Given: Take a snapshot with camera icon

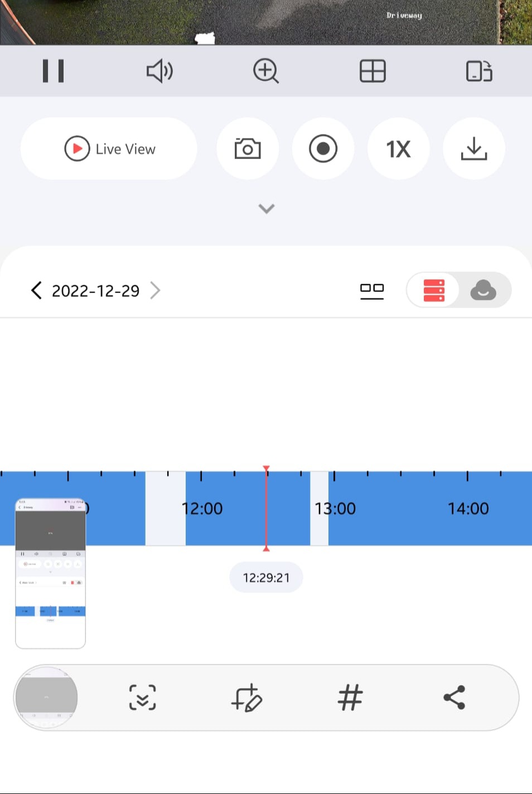Looking at the screenshot, I should (248, 149).
